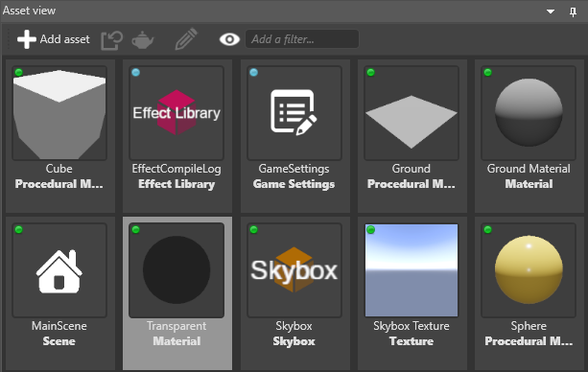Pin the Asset view panel
Viewport: 588px width, 372px height.
573,12
